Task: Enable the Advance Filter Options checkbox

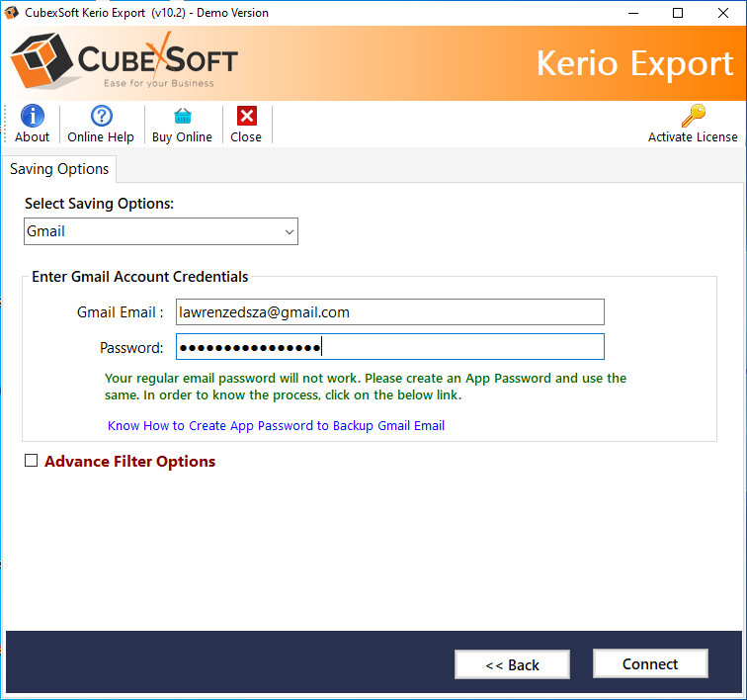Action: click(31, 460)
